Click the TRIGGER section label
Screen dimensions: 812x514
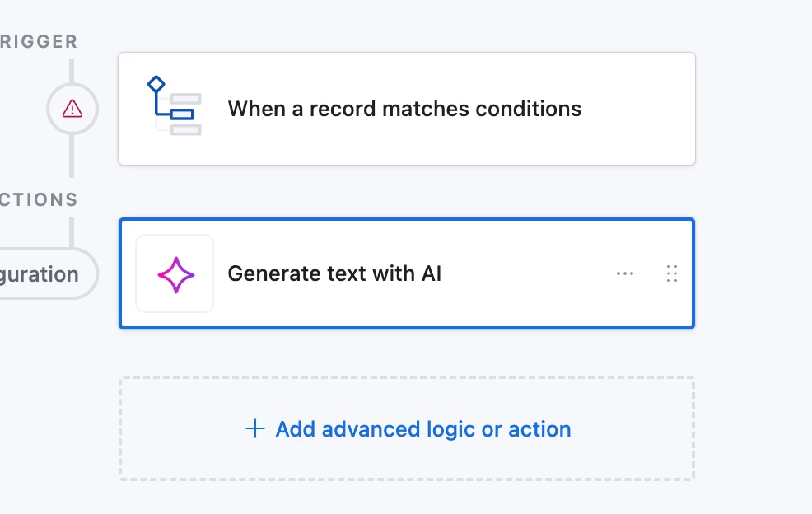(39, 41)
